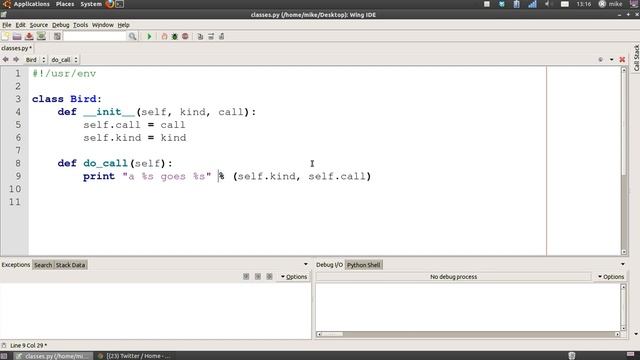The height and width of the screenshot is (360, 640).
Task: Open the Tools menu
Action: [80, 25]
